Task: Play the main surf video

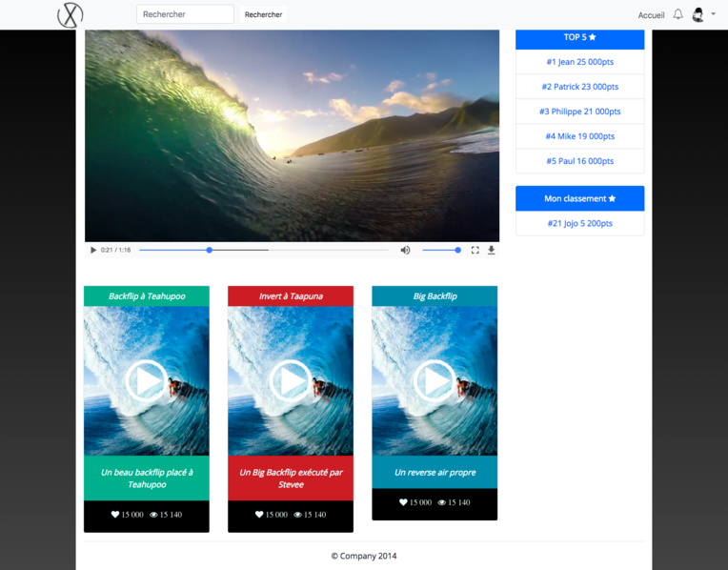Action: click(93, 250)
